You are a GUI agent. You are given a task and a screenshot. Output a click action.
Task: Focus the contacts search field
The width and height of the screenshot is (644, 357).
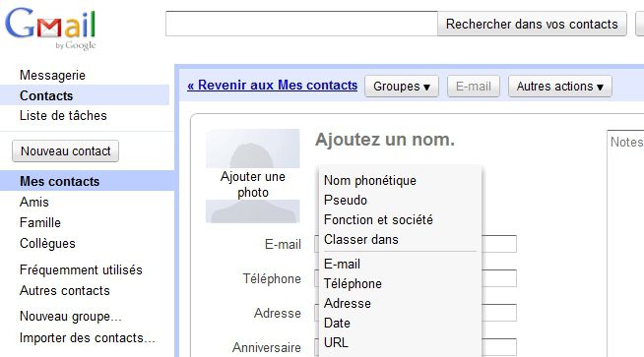click(x=301, y=24)
